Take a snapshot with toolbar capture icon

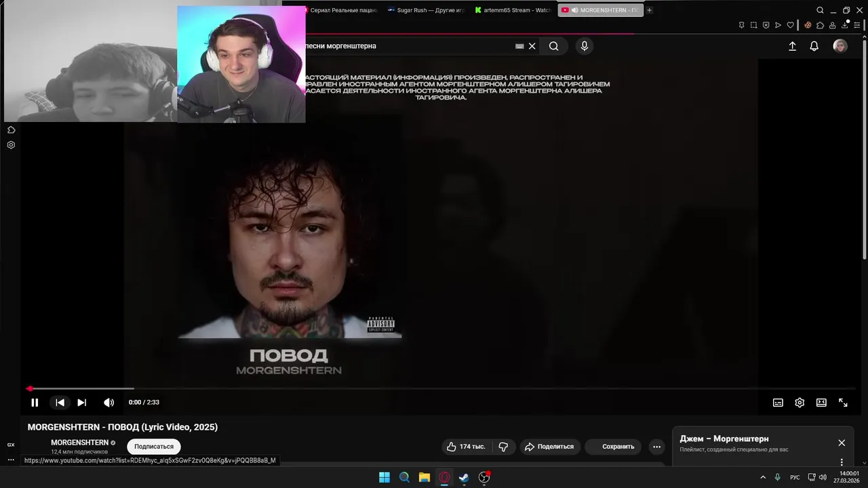tap(753, 25)
